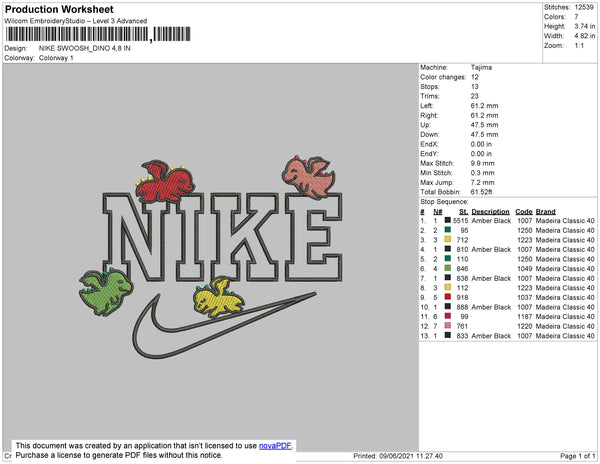Click thread code '1037' in stop 9
The image size is (600, 464).
(525, 297)
